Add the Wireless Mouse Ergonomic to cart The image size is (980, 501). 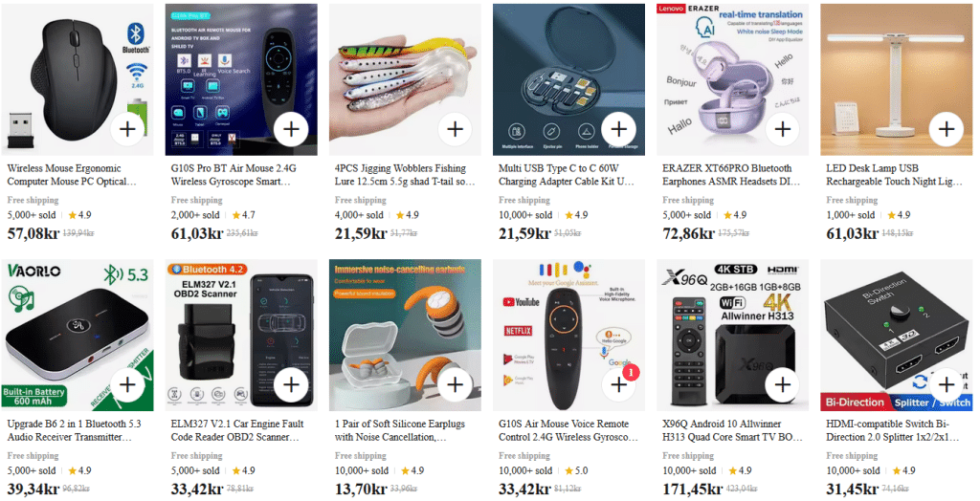tap(127, 129)
